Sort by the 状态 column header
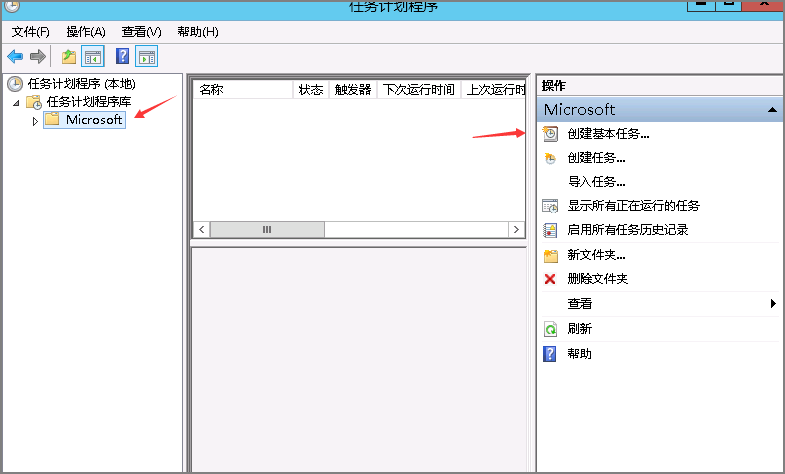The height and width of the screenshot is (474, 785). (311, 90)
